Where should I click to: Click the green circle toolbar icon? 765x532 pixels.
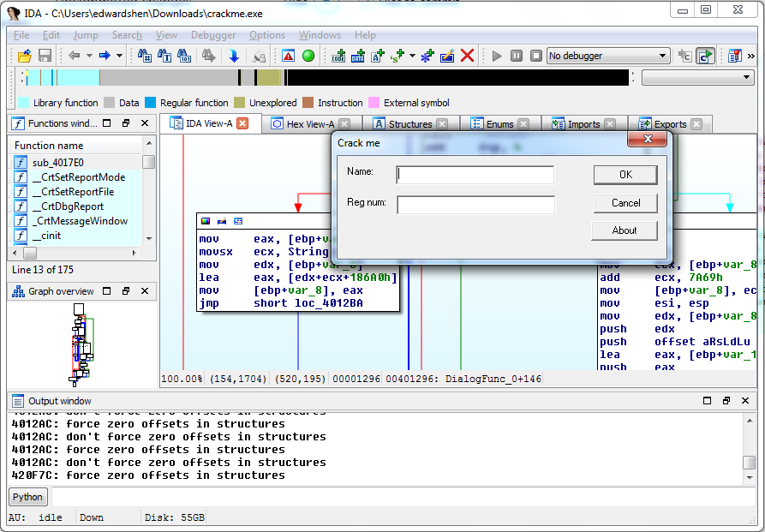pyautogui.click(x=308, y=56)
